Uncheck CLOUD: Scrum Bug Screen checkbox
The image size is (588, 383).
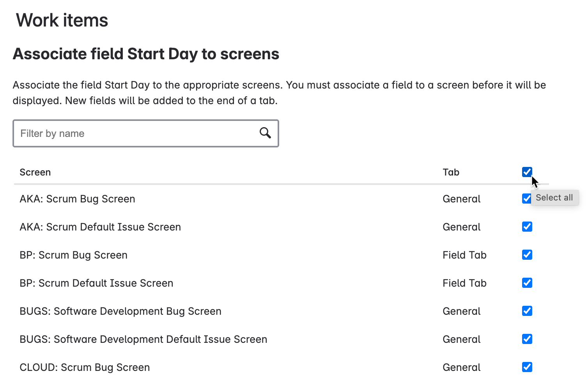[x=527, y=367]
